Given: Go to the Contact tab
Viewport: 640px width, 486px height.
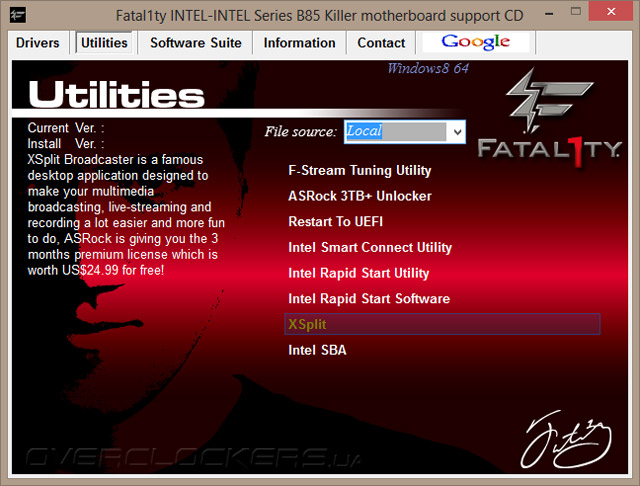Looking at the screenshot, I should tap(381, 43).
